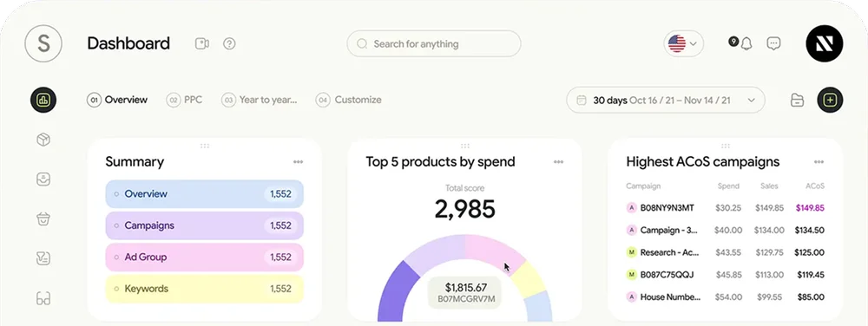The height and width of the screenshot is (326, 868).
Task: Click the folder icon next to date range
Action: (x=797, y=100)
